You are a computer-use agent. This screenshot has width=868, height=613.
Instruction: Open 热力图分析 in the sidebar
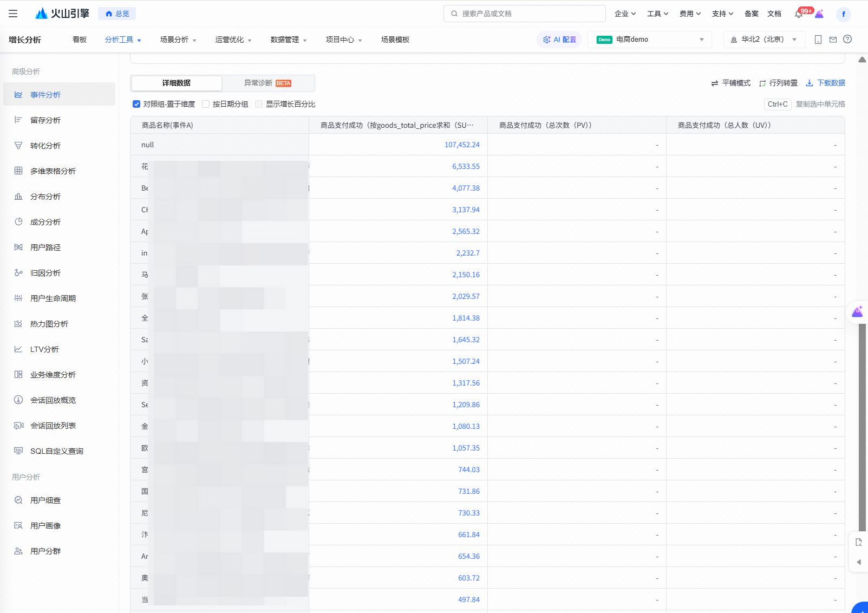(49, 324)
